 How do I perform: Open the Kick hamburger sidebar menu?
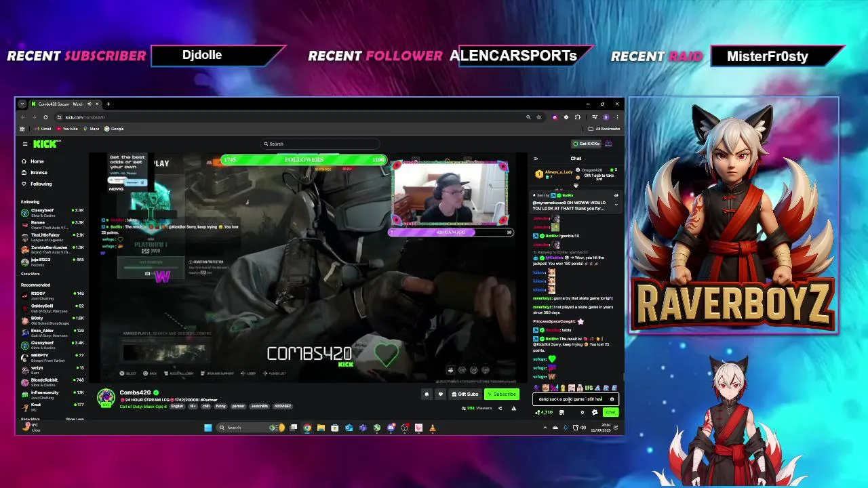[25, 144]
